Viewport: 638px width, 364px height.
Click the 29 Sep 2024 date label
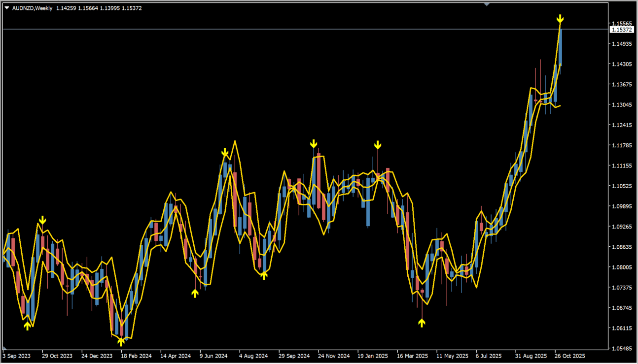293,355
